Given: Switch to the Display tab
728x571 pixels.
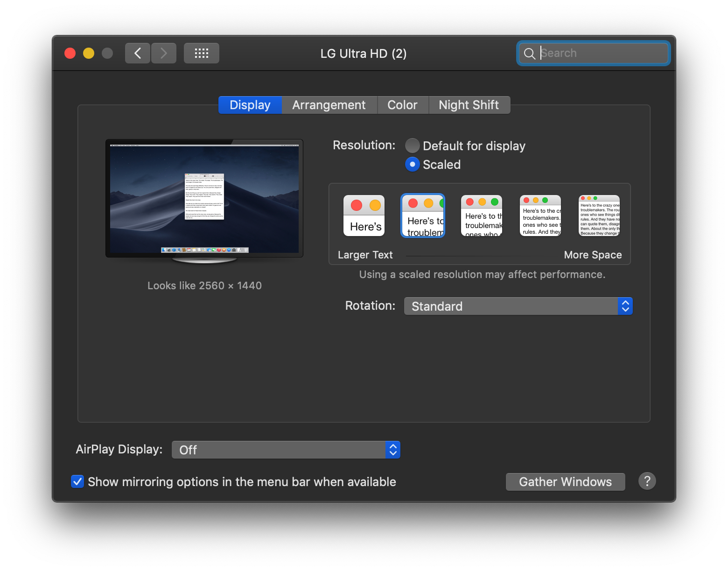Looking at the screenshot, I should 250,105.
